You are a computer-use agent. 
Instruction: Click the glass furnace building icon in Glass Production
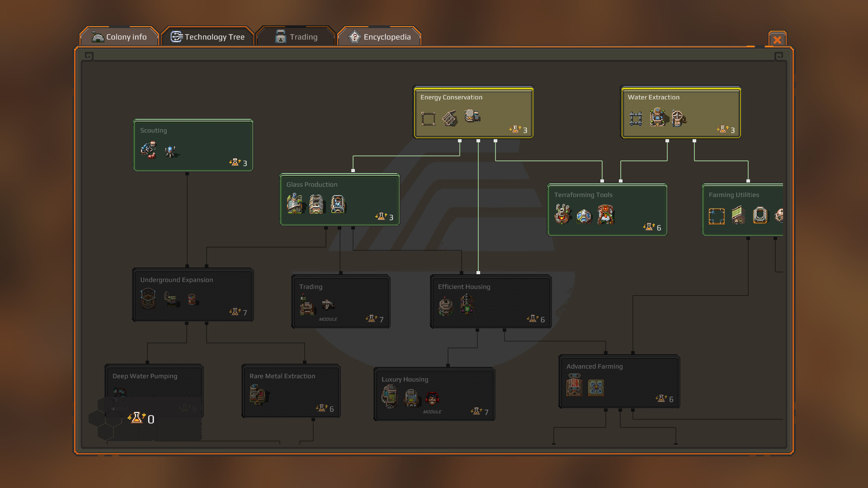point(295,205)
